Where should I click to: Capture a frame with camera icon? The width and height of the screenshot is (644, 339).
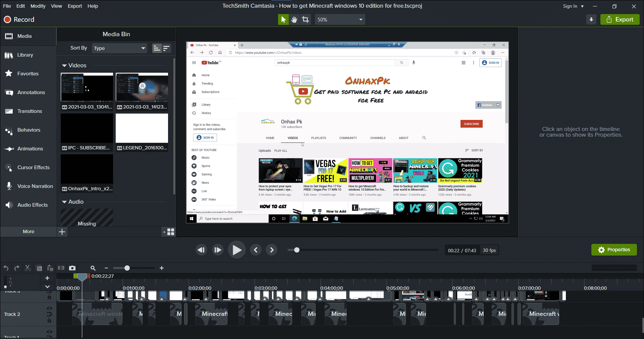72,268
